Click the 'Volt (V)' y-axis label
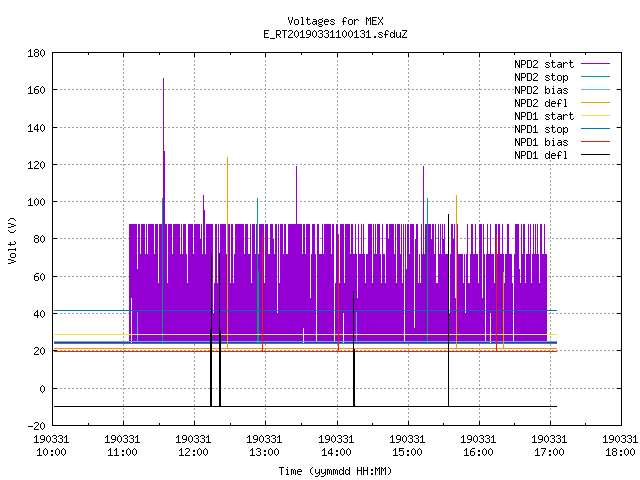This screenshot has width=640, height=480. (12, 240)
